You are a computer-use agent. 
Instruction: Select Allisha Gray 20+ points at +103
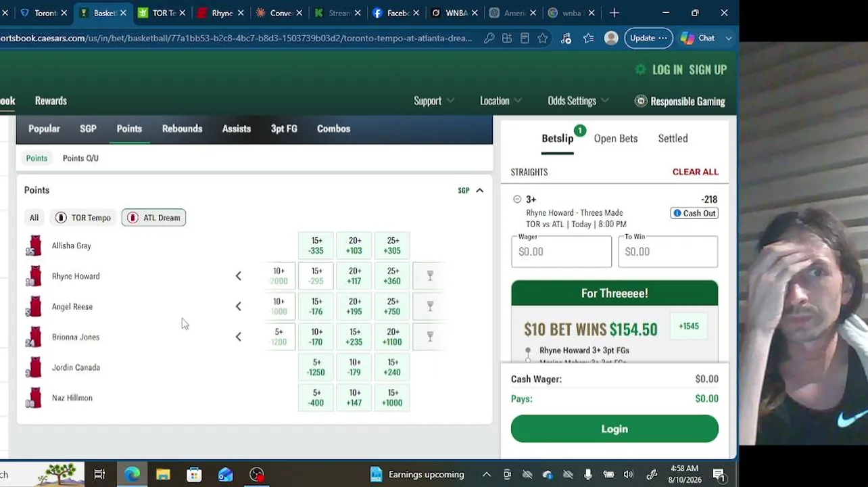pyautogui.click(x=354, y=246)
